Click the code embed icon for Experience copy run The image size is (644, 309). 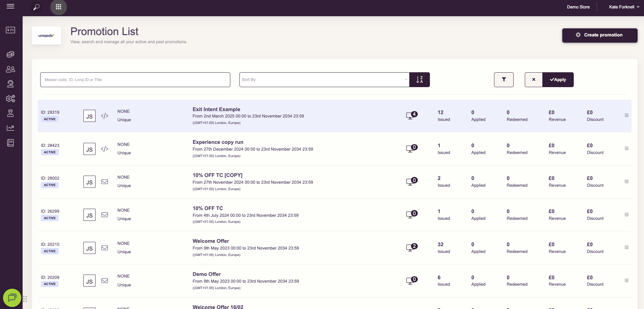pyautogui.click(x=105, y=149)
